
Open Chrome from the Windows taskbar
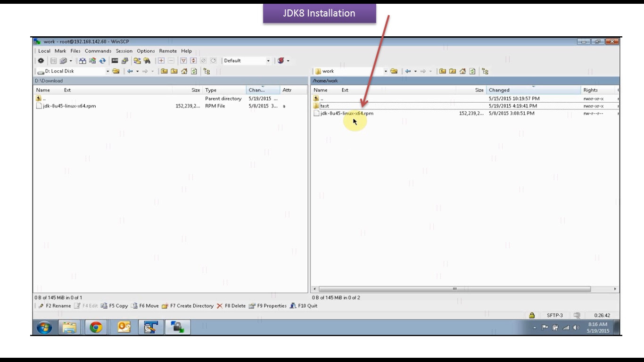pos(96,327)
